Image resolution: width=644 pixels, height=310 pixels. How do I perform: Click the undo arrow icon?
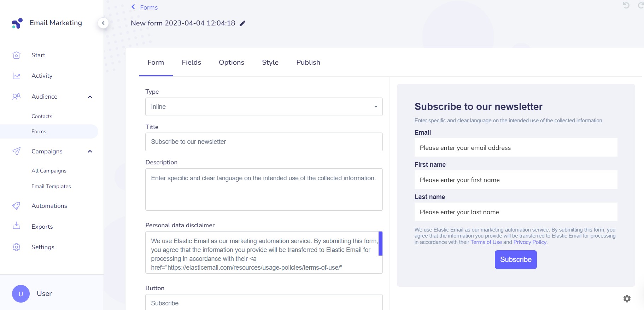pyautogui.click(x=626, y=5)
